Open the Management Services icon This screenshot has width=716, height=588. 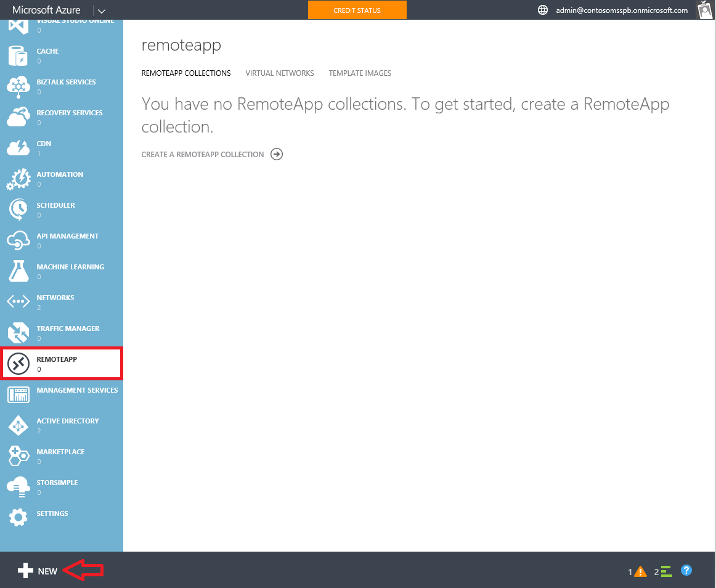(18, 394)
